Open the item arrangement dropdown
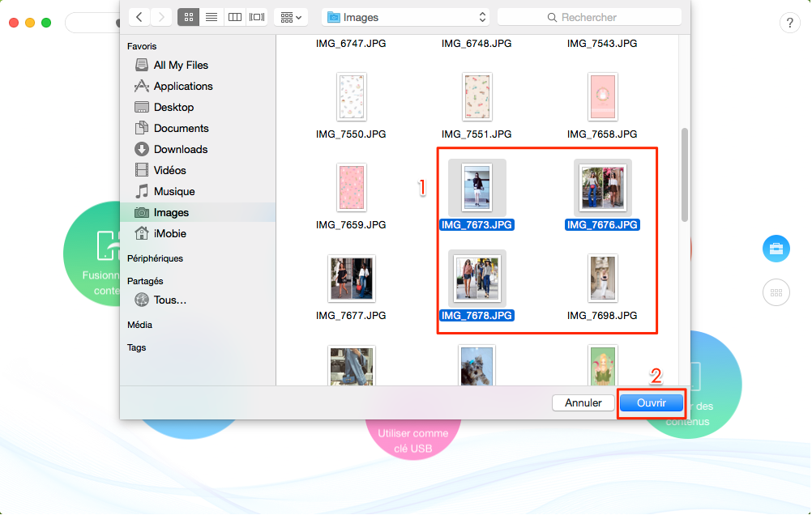Image resolution: width=812 pixels, height=515 pixels. pos(291,17)
